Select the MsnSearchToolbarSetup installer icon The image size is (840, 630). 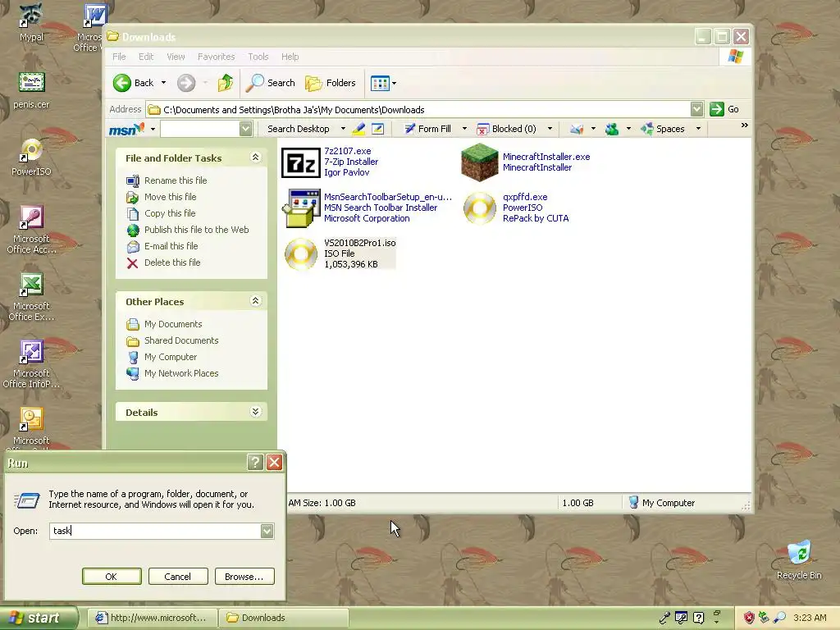[301, 208]
